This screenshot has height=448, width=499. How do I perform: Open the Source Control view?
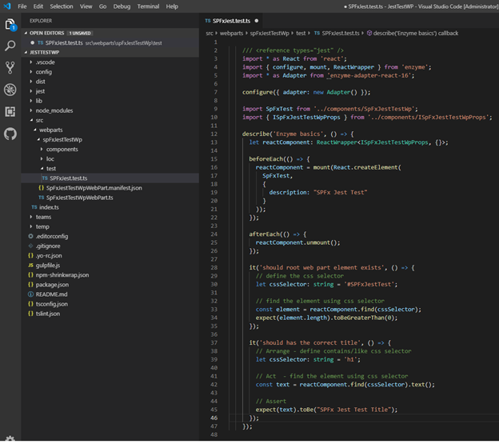(10, 68)
